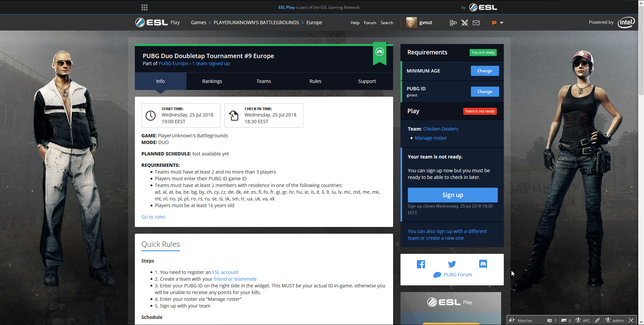Expand the user menu dropdown arrow
The image size is (644, 325).
[502, 23]
